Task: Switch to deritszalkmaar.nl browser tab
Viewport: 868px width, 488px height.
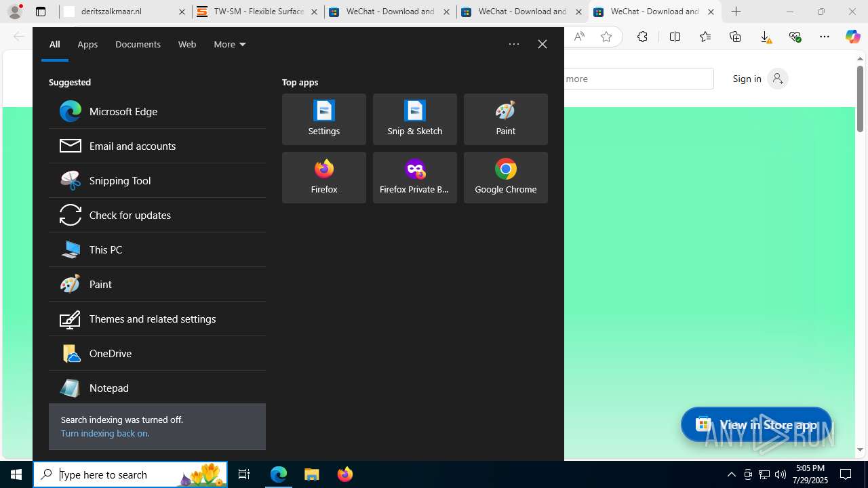Action: [125, 12]
